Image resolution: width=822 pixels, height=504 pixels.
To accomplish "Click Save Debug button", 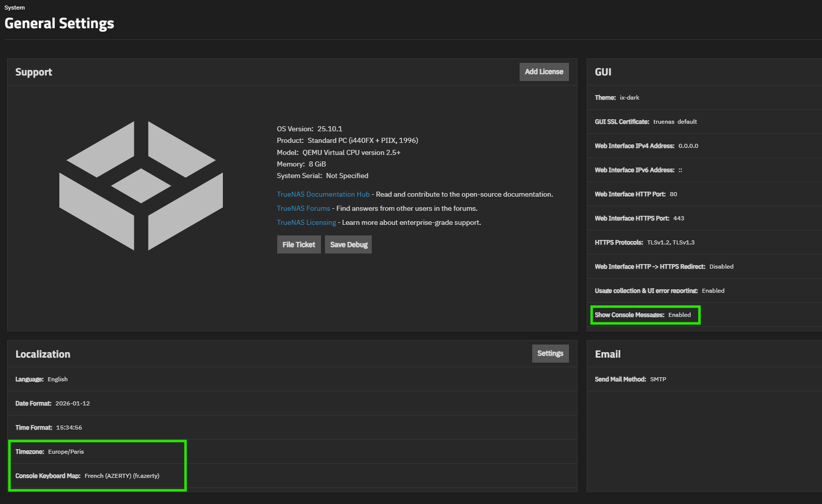I will (x=348, y=245).
